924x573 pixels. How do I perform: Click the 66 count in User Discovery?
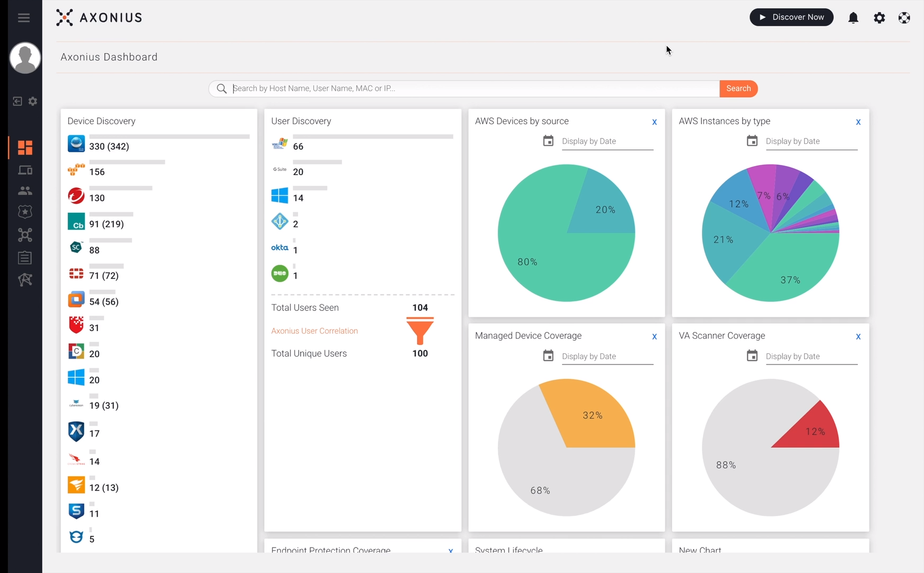298,147
